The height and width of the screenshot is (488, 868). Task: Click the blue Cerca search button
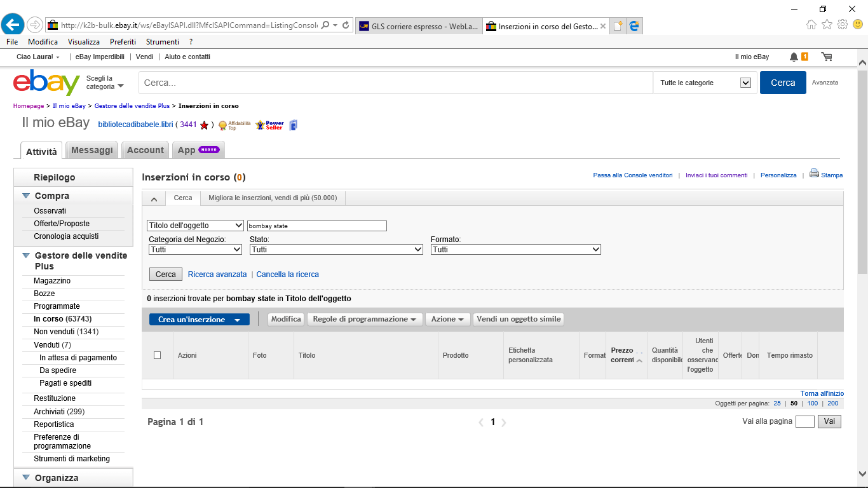coord(783,83)
